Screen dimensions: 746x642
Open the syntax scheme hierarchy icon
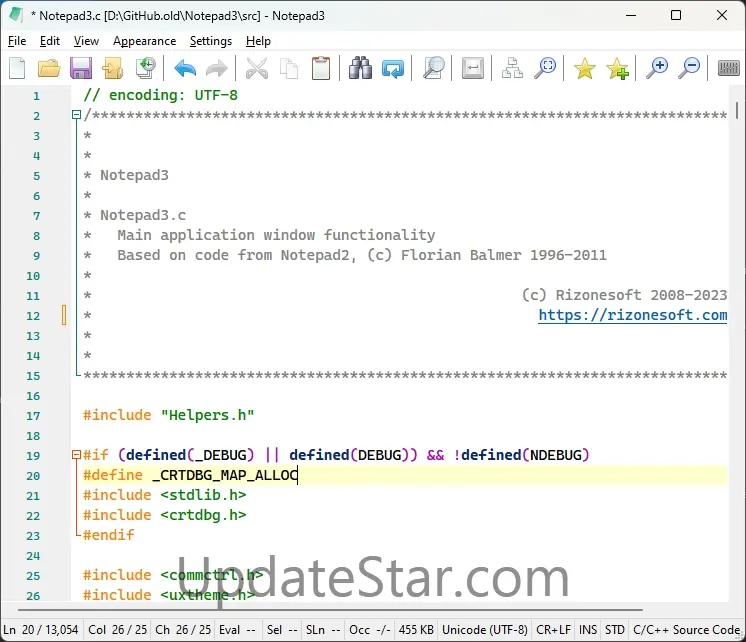(512, 68)
